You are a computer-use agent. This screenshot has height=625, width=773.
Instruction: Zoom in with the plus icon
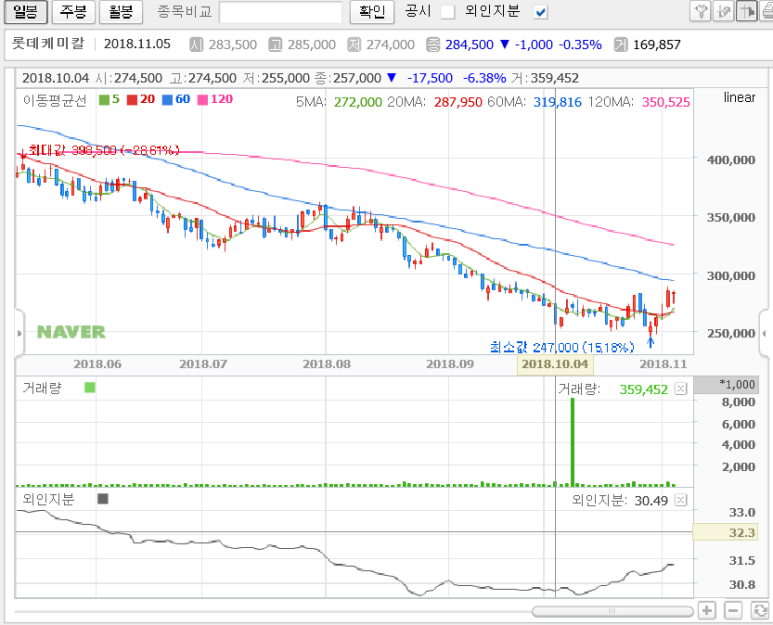[707, 610]
